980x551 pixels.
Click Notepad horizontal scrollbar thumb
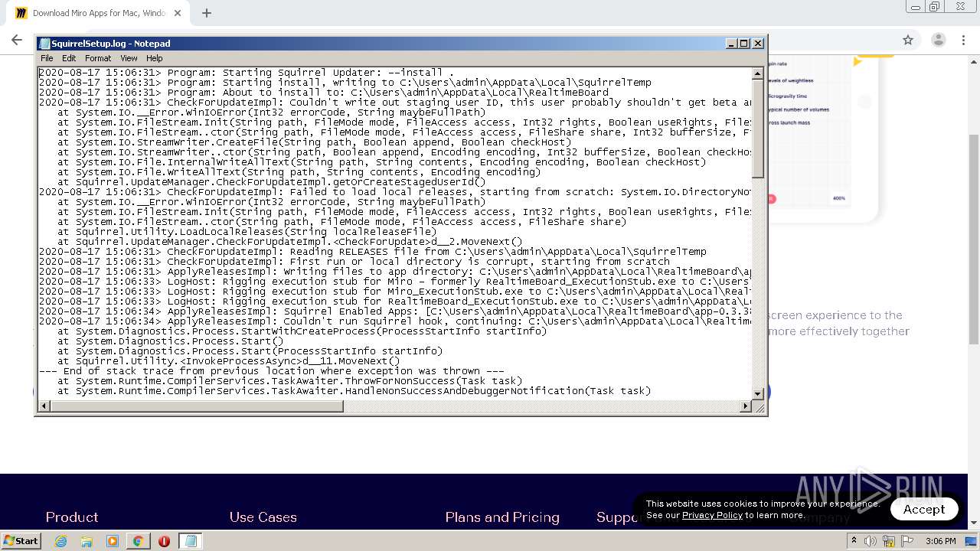(197, 406)
